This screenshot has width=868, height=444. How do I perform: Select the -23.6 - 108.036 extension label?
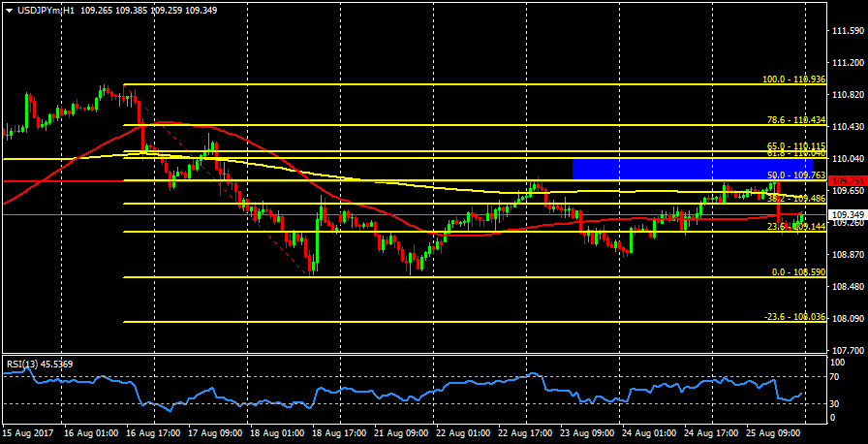click(794, 317)
